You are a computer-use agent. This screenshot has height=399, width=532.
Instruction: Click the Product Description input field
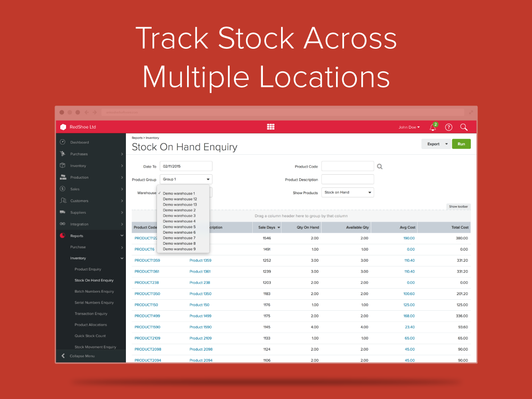pos(348,179)
